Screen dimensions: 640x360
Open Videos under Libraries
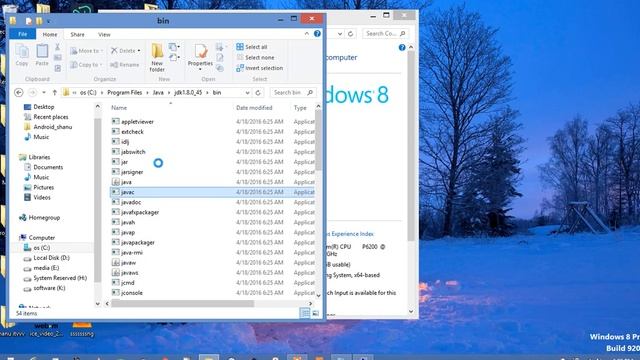(42, 197)
